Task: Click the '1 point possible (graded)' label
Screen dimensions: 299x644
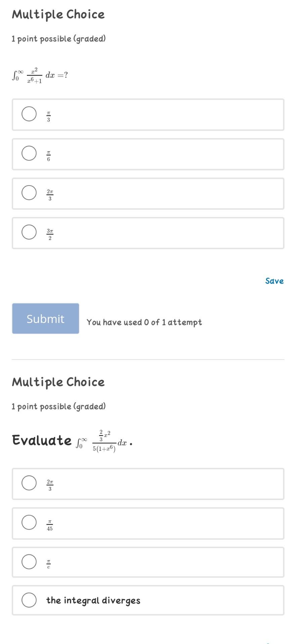Action: tap(58, 39)
